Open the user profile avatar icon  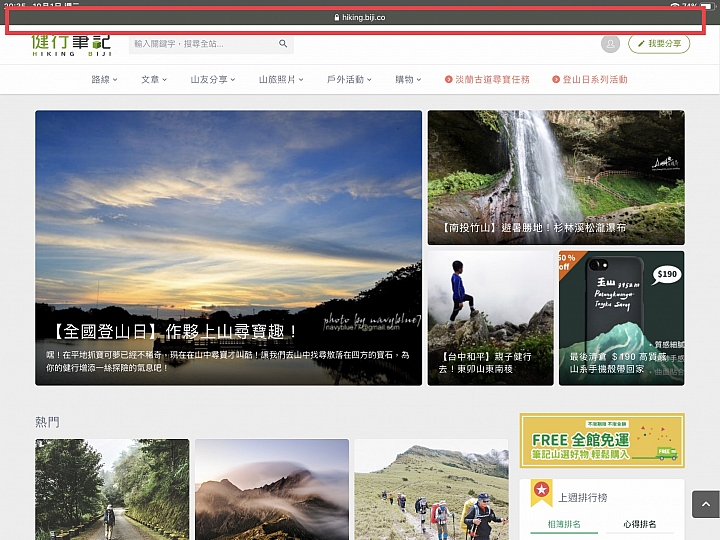click(x=610, y=44)
